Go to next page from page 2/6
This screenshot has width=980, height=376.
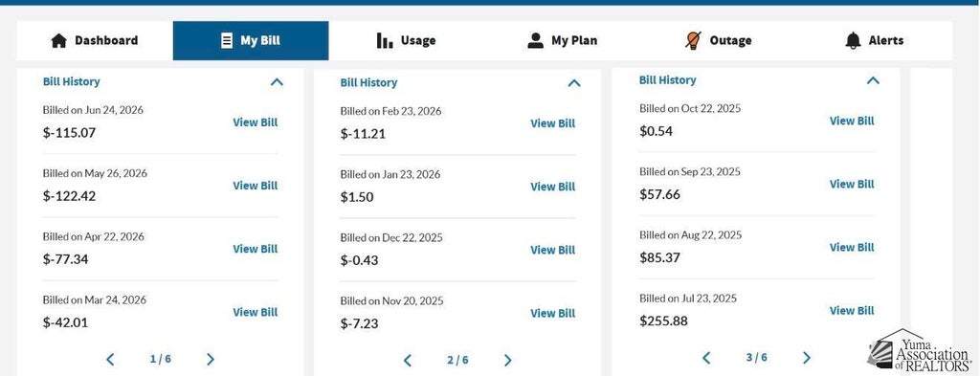pyautogui.click(x=507, y=361)
